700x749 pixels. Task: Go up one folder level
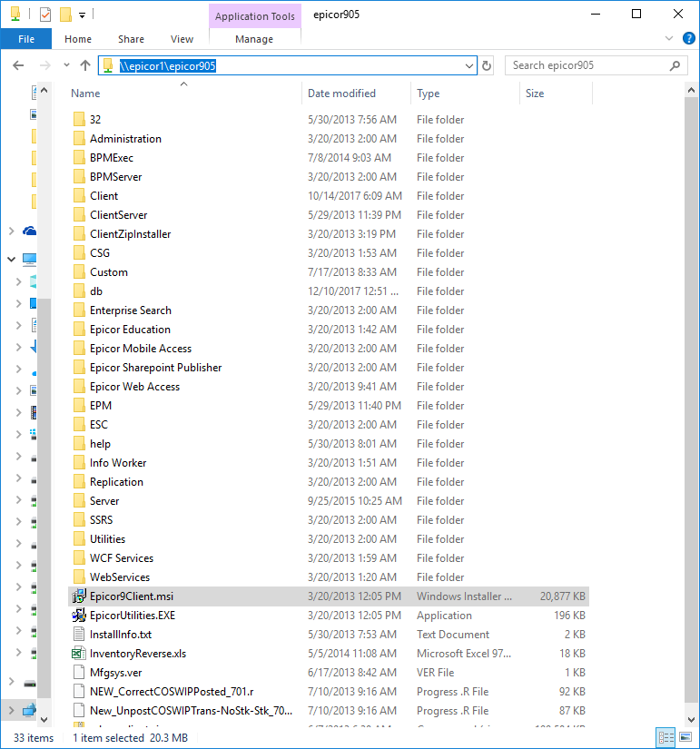point(85,65)
